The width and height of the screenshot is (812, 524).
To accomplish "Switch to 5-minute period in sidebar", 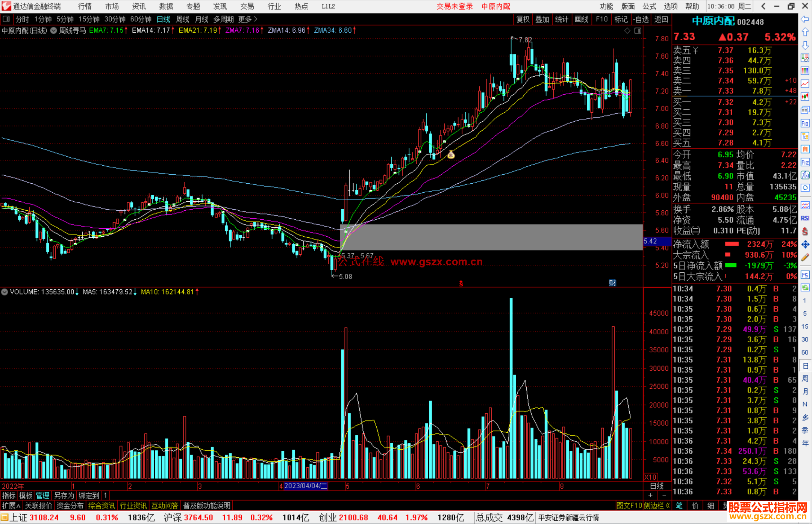I will pyautogui.click(x=804, y=313).
